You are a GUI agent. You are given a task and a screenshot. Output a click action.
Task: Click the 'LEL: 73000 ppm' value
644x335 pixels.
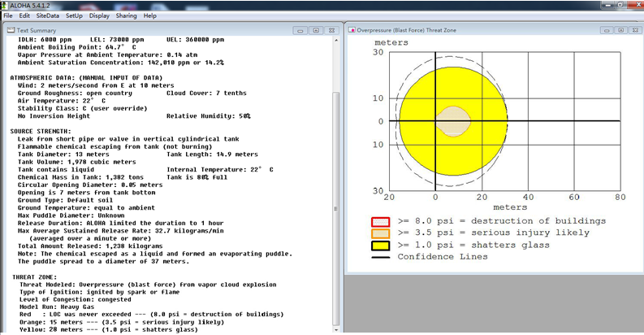(x=117, y=40)
